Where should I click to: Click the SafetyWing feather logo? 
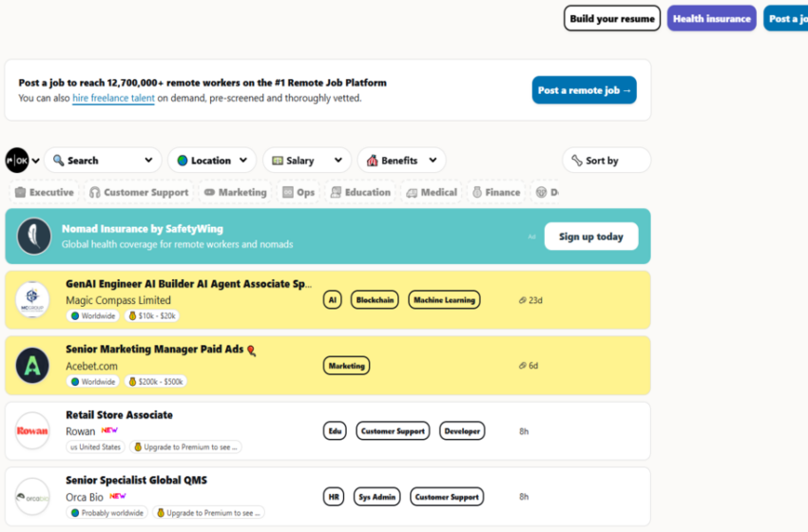click(34, 237)
